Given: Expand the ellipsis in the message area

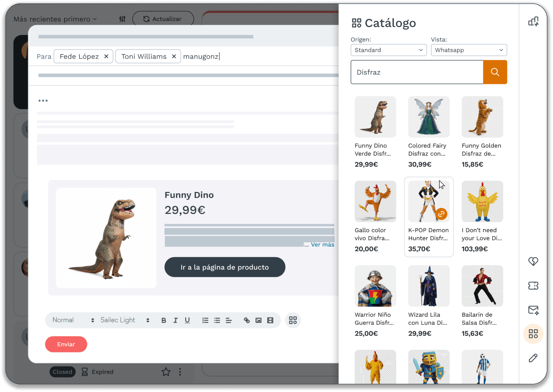Looking at the screenshot, I should [43, 100].
